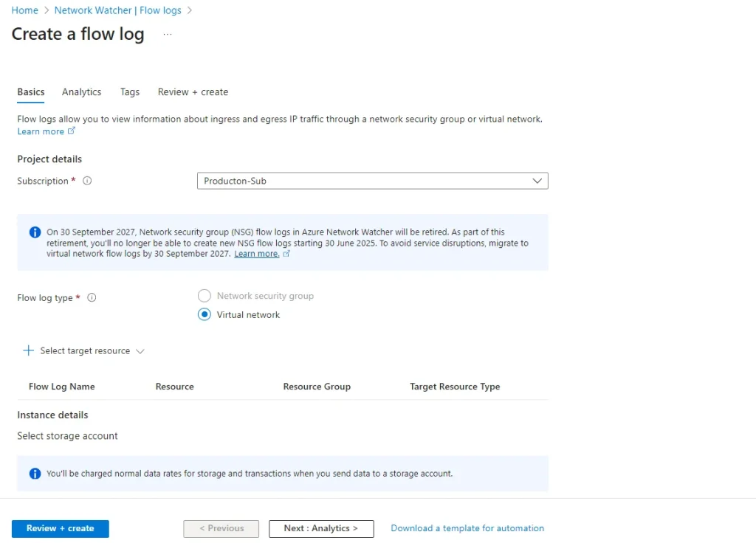Click the info icon in the storage charges notice
The width and height of the screenshot is (756, 543).
click(x=35, y=474)
